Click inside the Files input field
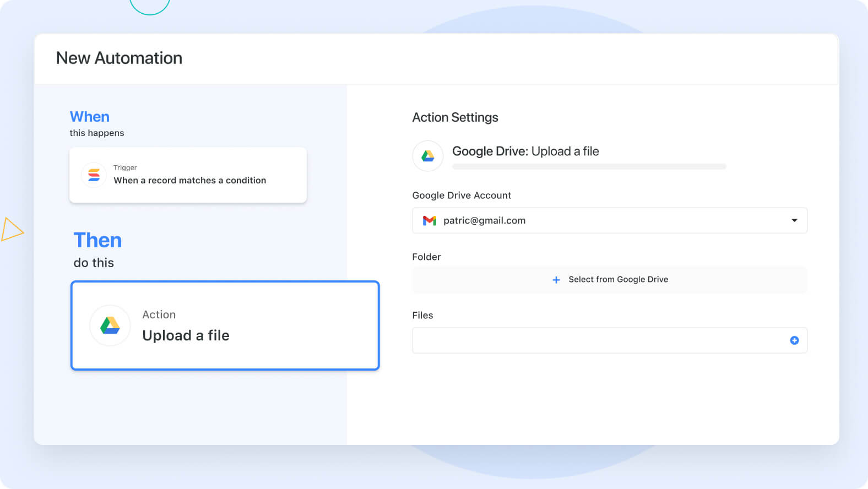The width and height of the screenshot is (868, 489). coord(610,340)
